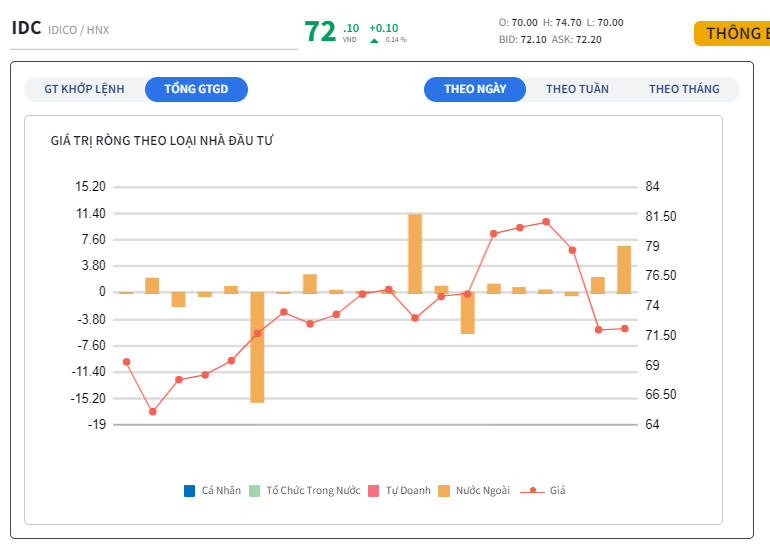Toggle Cá Nhân blue legend swatch

[189, 491]
